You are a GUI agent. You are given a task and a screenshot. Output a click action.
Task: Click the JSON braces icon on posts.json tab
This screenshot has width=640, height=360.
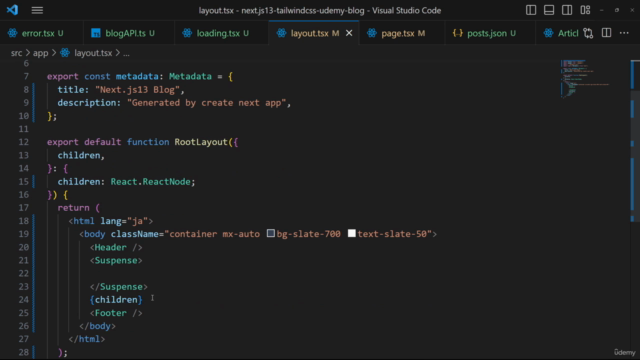click(458, 33)
